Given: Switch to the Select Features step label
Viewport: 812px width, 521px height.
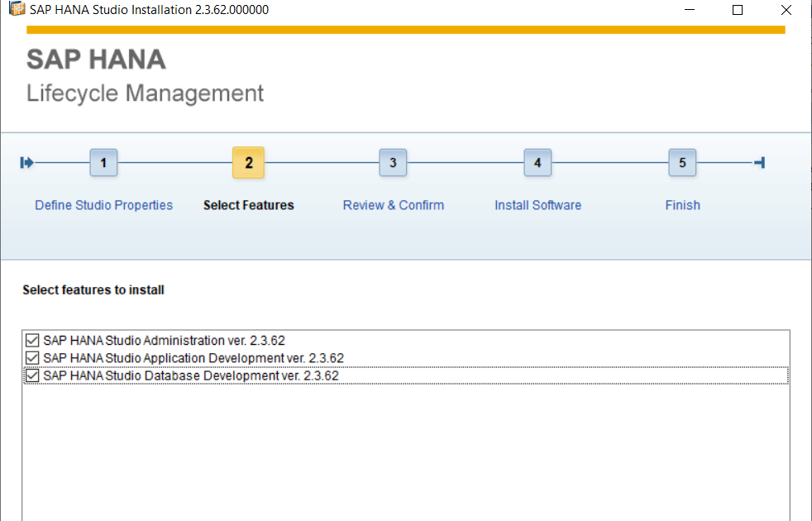Looking at the screenshot, I should tap(248, 205).
